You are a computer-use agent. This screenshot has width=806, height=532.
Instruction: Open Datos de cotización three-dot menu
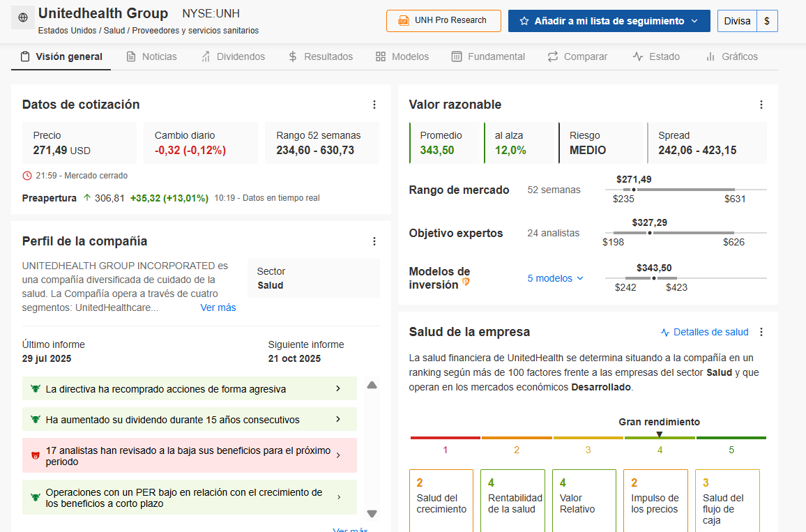[x=374, y=105]
